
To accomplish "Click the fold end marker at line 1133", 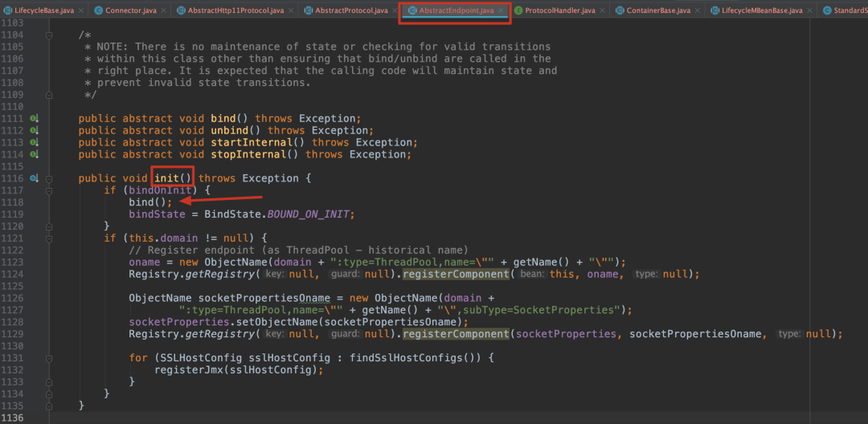I will pos(49,381).
